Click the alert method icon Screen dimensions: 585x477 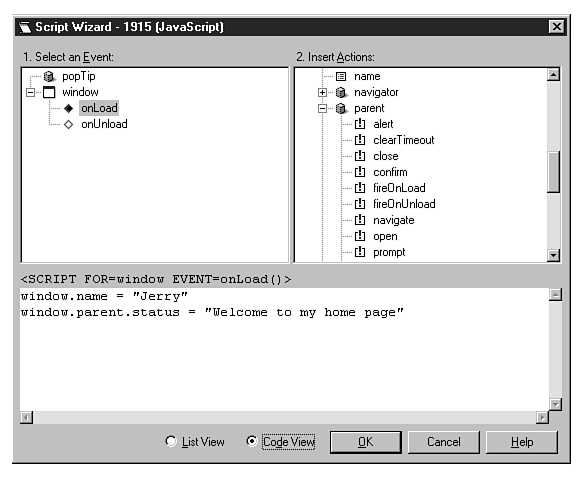click(x=360, y=124)
